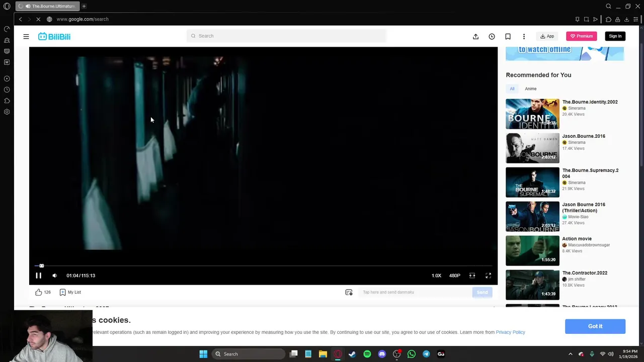Click the pin icon in address bar

577,19
